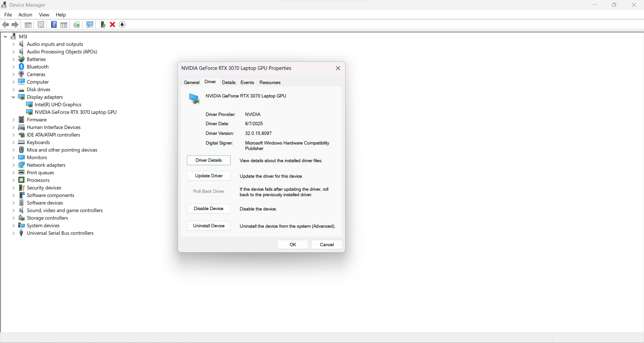The image size is (644, 343).
Task: Open the View menu
Action: tap(44, 15)
